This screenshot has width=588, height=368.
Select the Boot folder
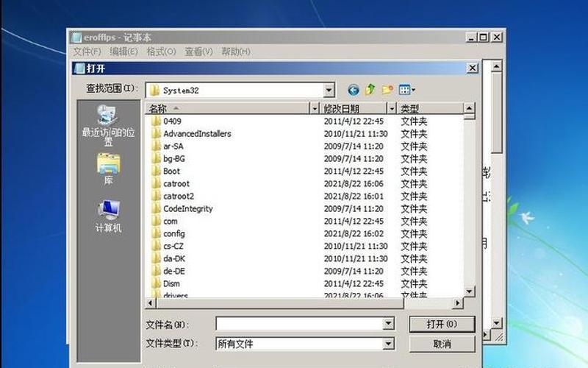point(166,171)
